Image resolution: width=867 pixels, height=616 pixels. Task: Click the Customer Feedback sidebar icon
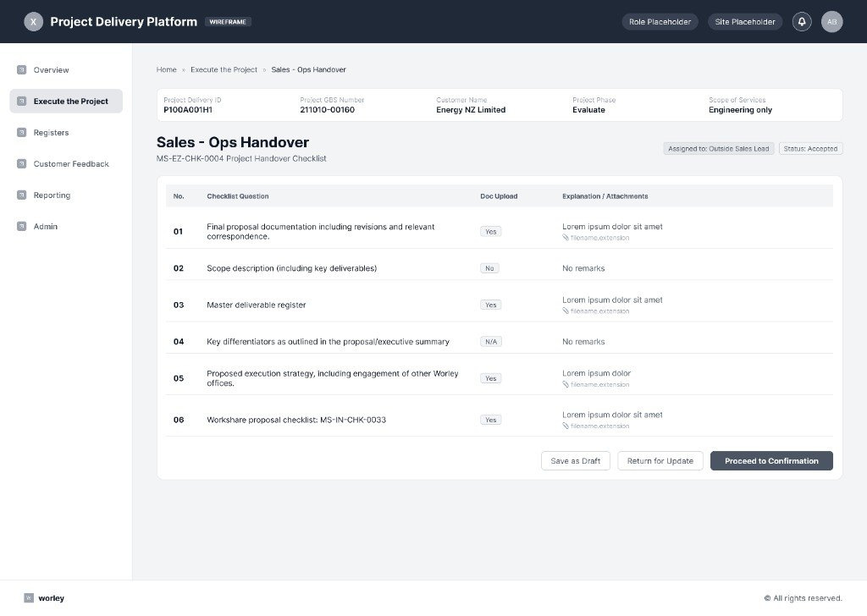[x=21, y=163]
